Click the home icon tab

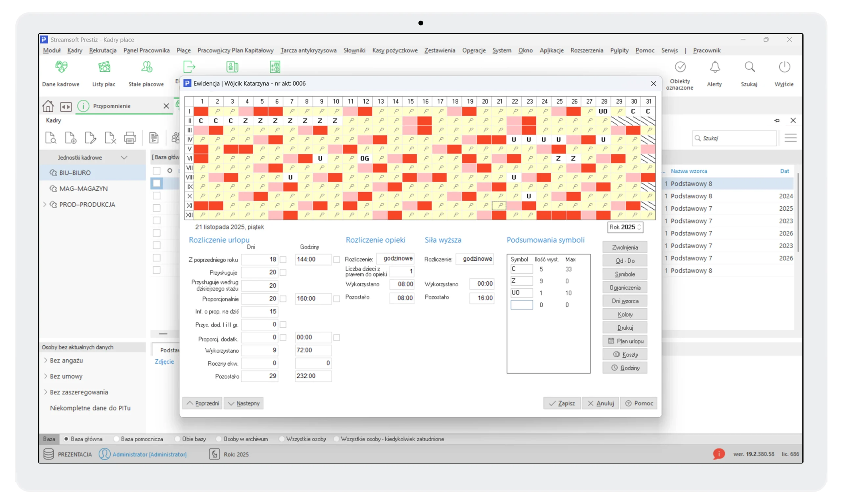[48, 106]
